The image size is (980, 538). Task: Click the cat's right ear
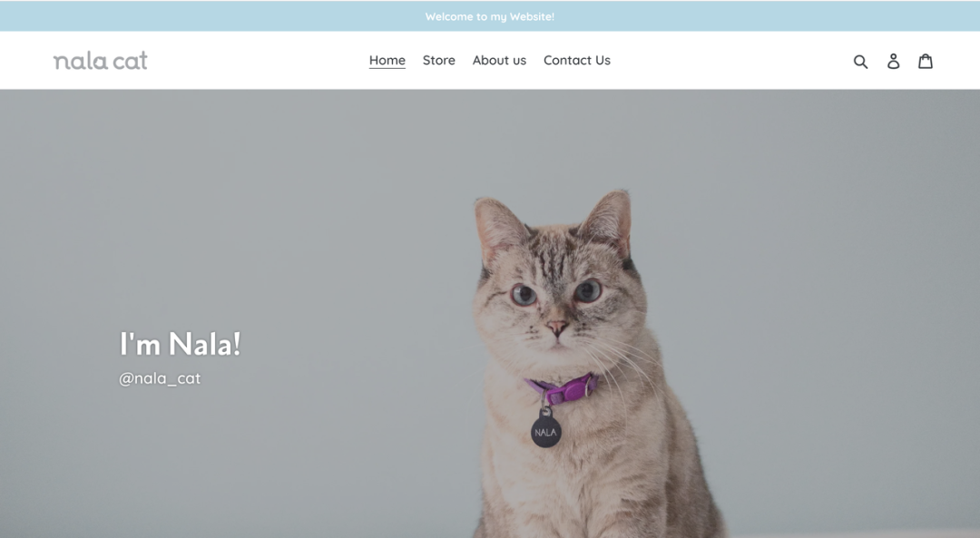[x=610, y=222]
